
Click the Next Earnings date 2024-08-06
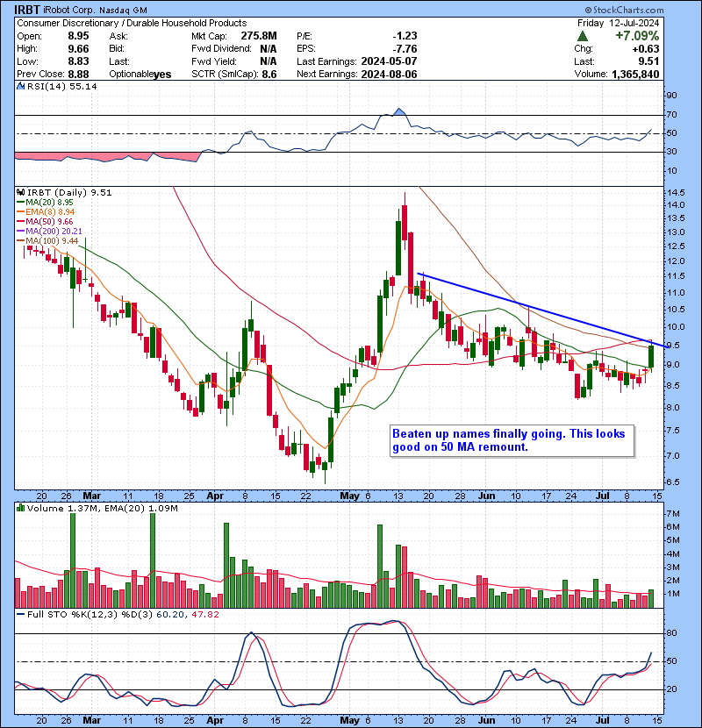point(393,75)
